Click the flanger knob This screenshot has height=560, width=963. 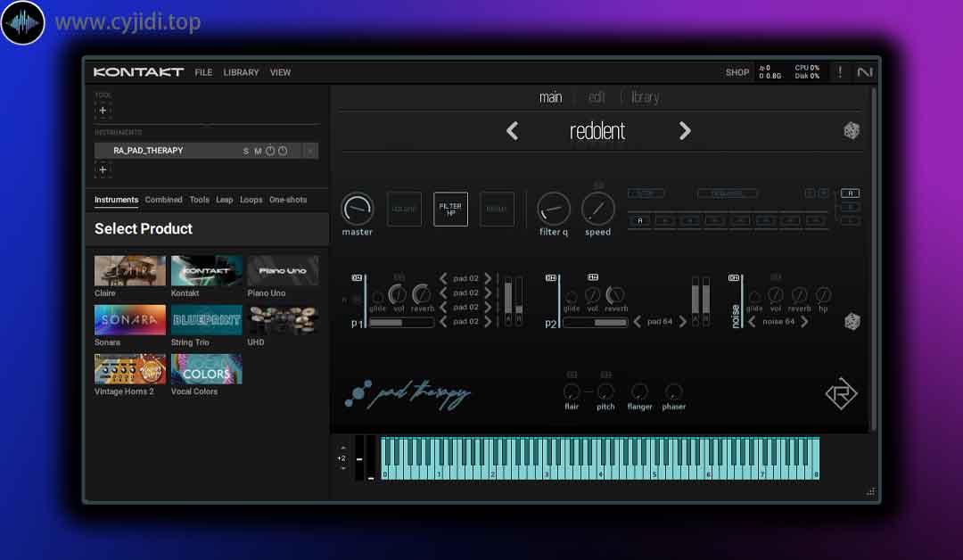click(639, 391)
